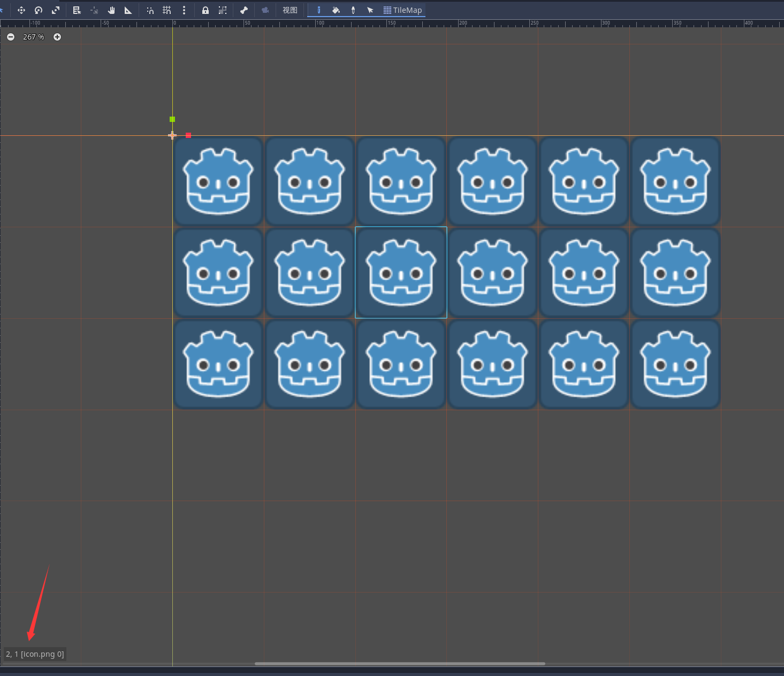Select the Move mode tool
This screenshot has width=784, height=676.
21,10
